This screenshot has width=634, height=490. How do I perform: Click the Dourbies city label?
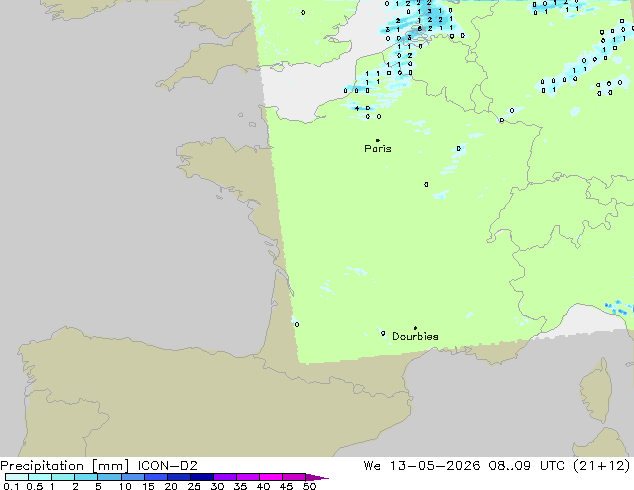(415, 336)
